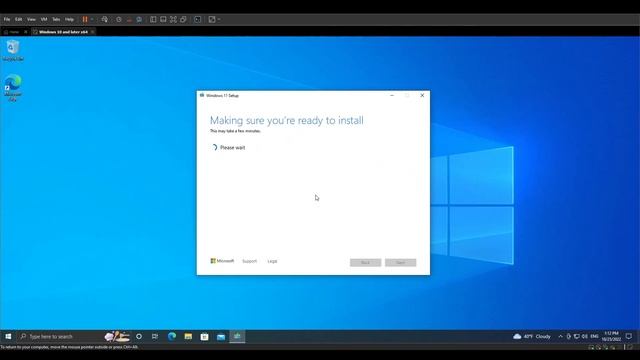Open the Cloudy weather widget on the taskbar
640x360 pixels.
pyautogui.click(x=532, y=336)
